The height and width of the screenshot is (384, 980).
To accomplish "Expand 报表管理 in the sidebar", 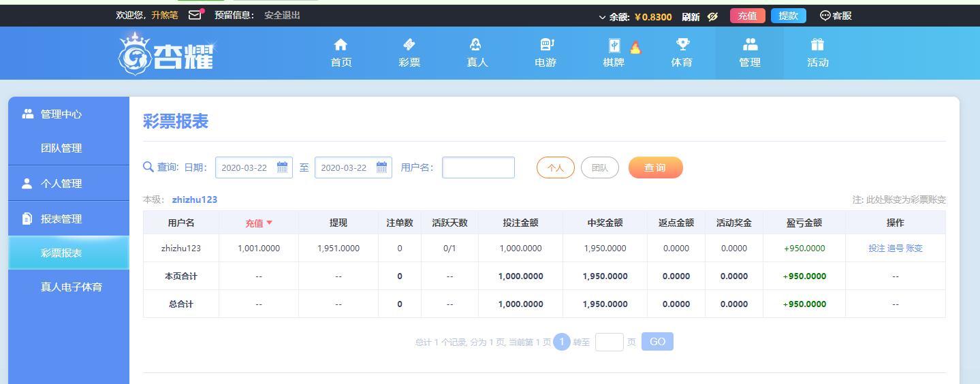I will (61, 219).
